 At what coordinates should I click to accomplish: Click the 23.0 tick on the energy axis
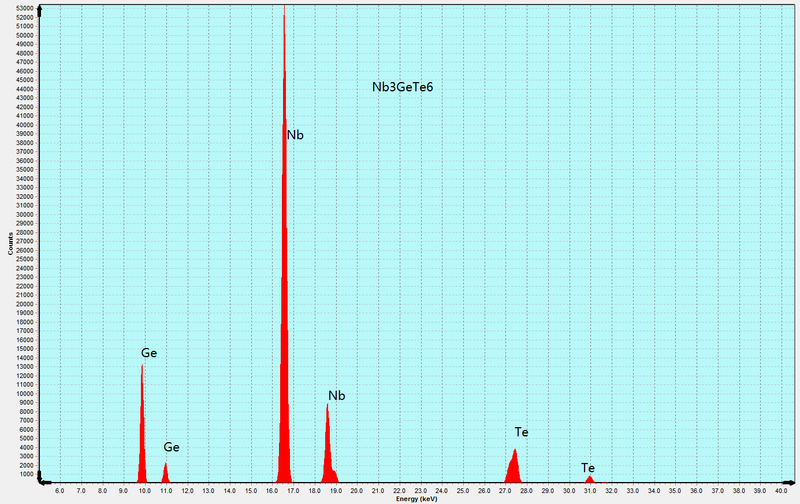tap(420, 490)
